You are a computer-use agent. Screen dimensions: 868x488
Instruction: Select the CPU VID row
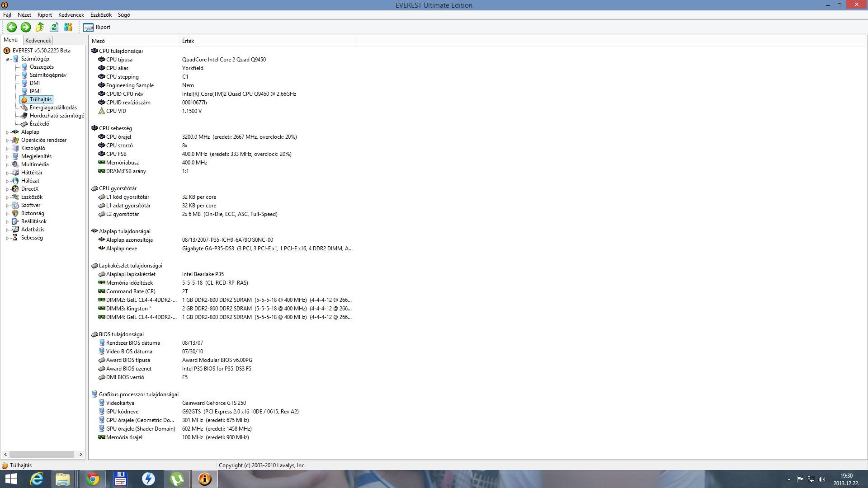(222, 111)
